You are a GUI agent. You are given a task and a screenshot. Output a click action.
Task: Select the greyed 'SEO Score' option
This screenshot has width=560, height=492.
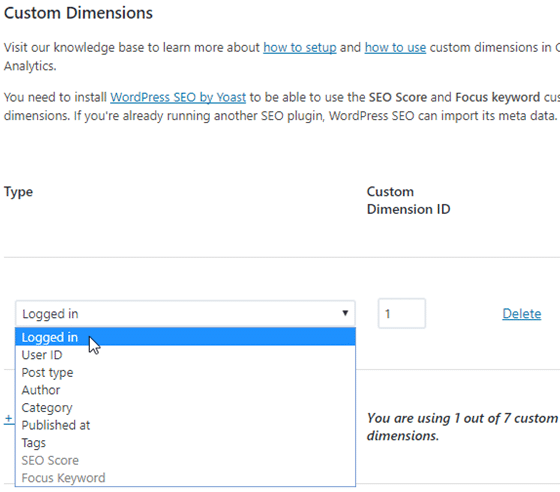pos(185,460)
